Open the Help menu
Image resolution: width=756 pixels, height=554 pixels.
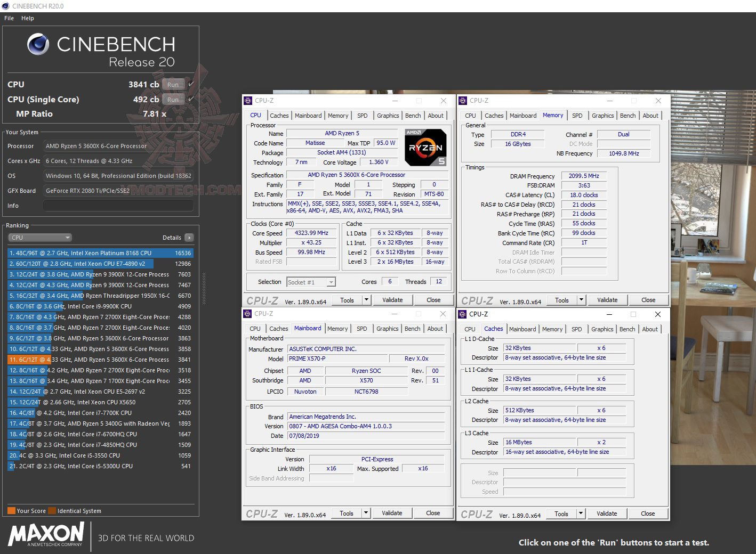point(27,18)
